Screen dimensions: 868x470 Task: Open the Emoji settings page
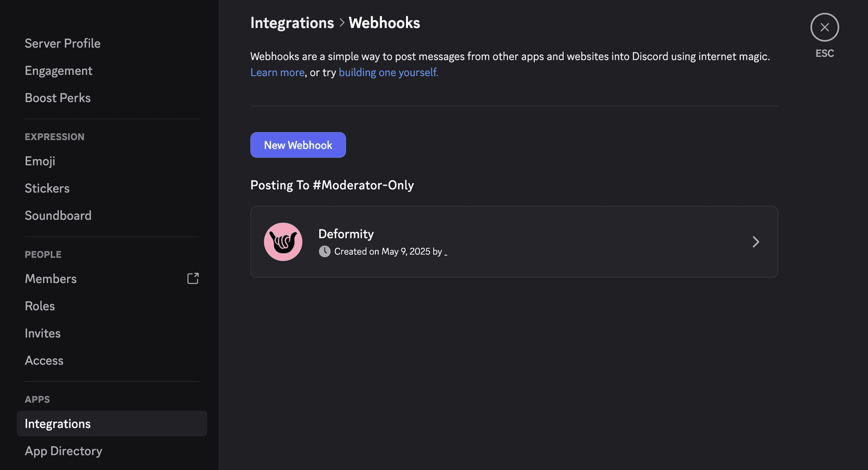40,161
